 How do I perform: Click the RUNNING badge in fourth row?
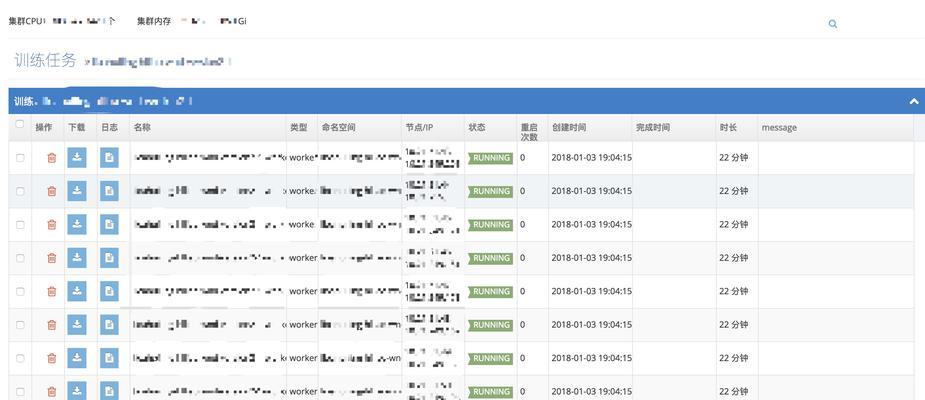tap(490, 258)
